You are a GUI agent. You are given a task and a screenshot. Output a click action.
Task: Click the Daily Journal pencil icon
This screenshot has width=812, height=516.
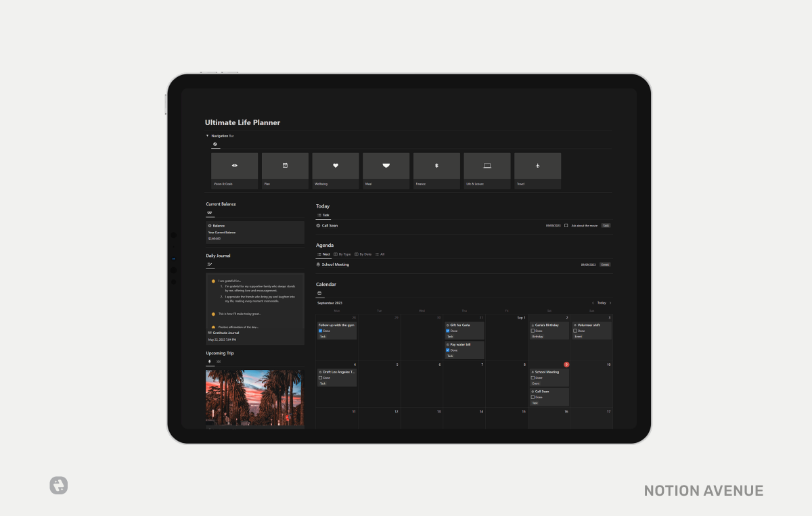tap(210, 265)
